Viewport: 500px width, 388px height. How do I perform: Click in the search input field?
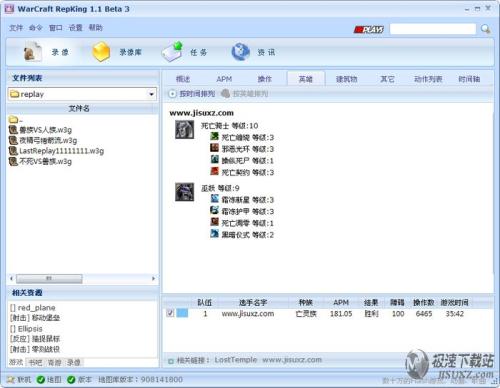click(x=433, y=29)
